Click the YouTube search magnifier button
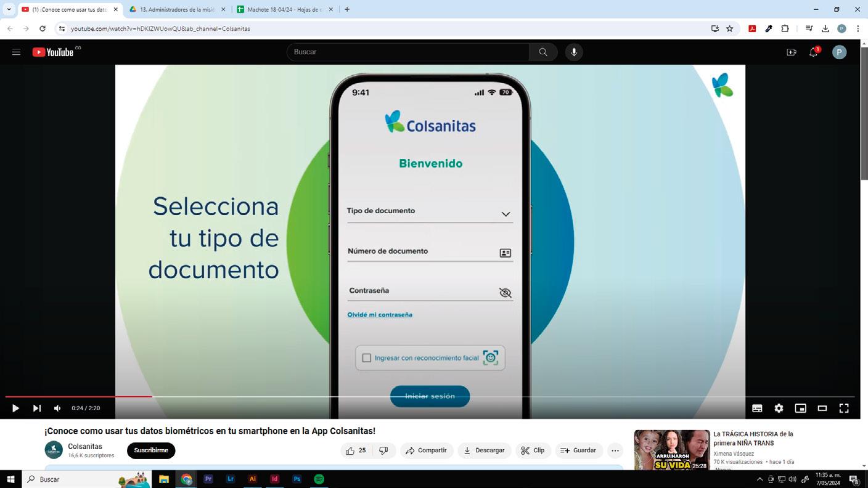Viewport: 868px width, 488px height. 543,52
